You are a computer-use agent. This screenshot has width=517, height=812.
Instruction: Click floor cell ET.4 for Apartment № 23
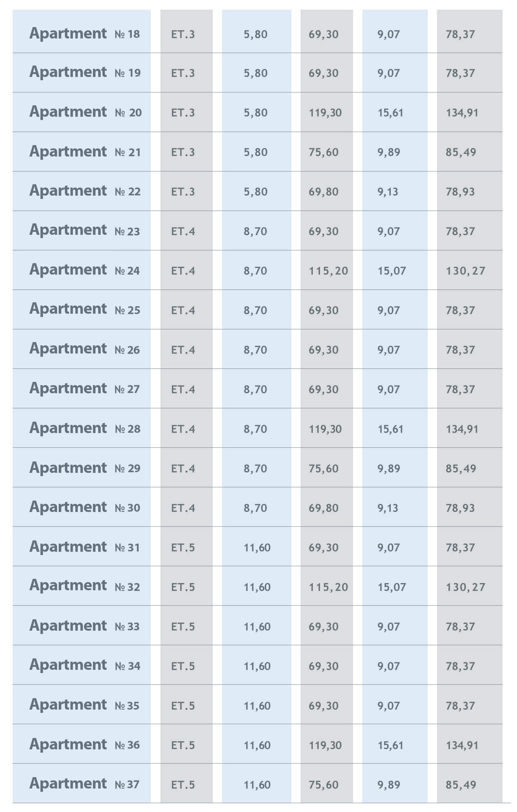point(183,231)
